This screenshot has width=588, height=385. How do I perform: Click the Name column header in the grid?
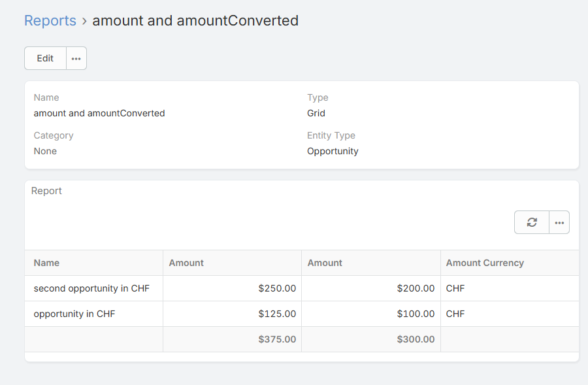[46, 263]
